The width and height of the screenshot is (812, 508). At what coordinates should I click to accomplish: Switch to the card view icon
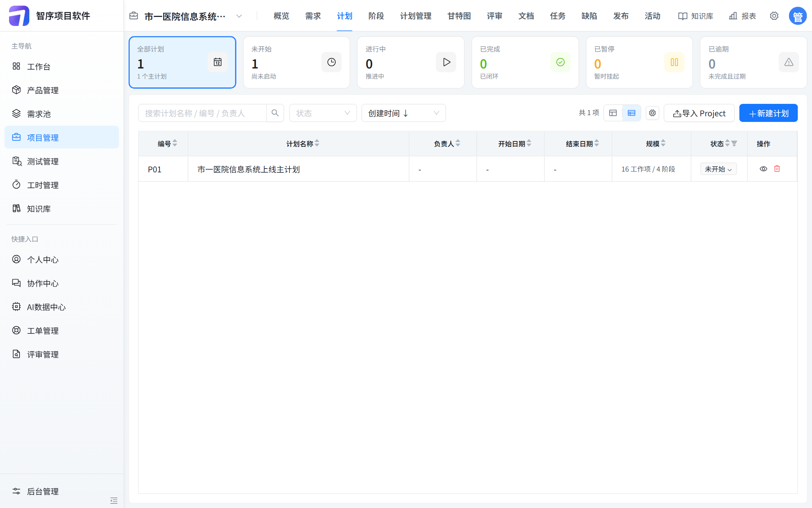pos(613,113)
